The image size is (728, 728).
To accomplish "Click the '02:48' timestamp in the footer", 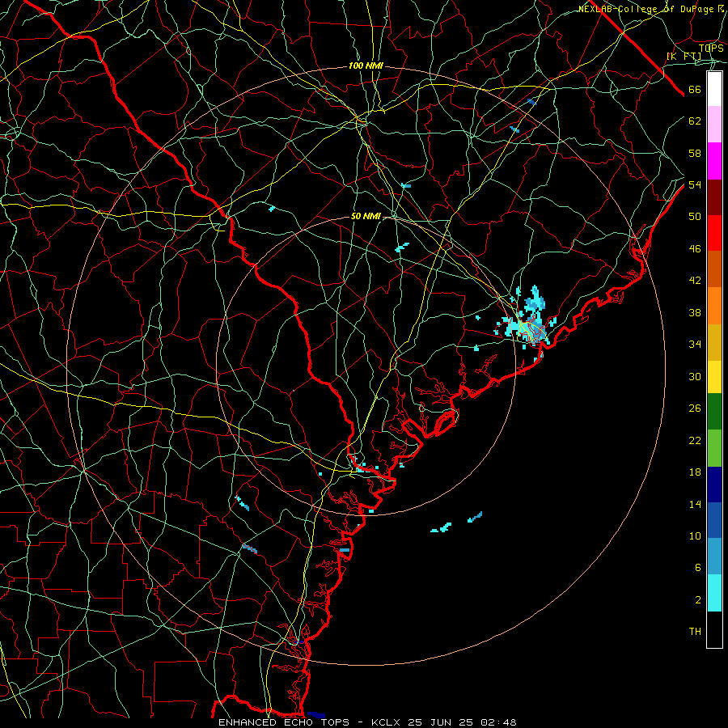I will [x=498, y=722].
